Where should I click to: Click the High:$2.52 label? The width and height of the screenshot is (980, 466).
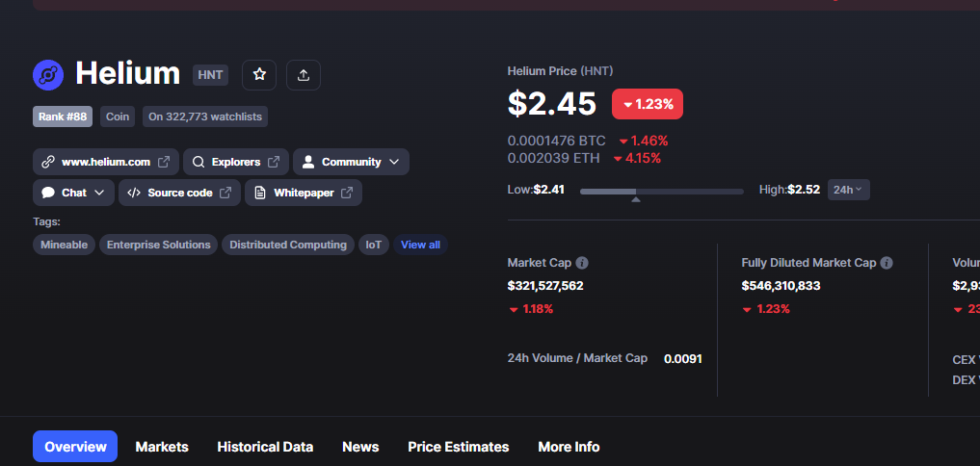(x=789, y=190)
